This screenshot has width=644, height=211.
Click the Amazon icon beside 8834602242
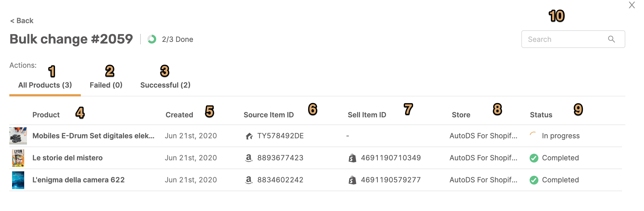[x=249, y=180]
